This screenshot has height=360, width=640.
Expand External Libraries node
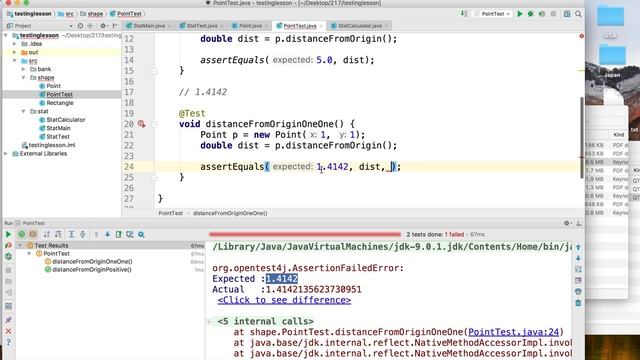6,153
